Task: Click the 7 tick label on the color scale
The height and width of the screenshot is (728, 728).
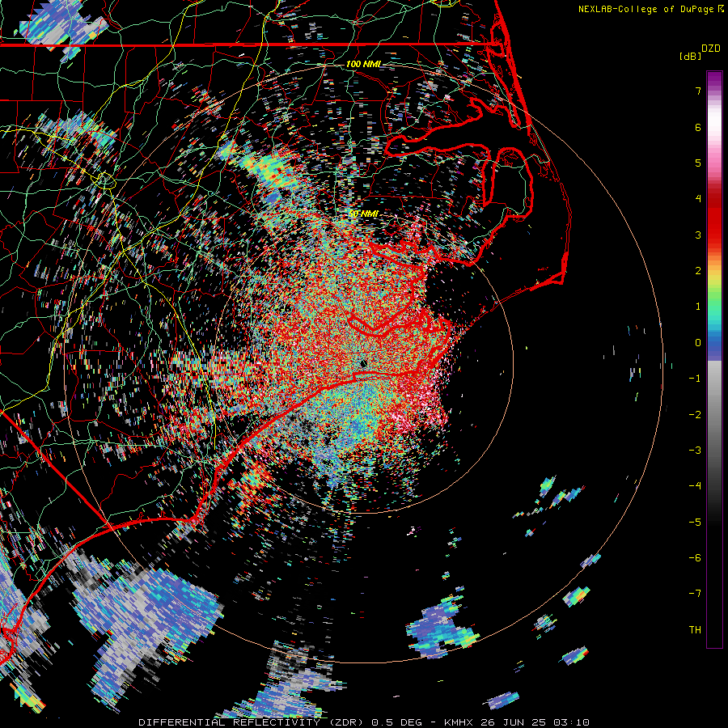Action: tap(698, 91)
